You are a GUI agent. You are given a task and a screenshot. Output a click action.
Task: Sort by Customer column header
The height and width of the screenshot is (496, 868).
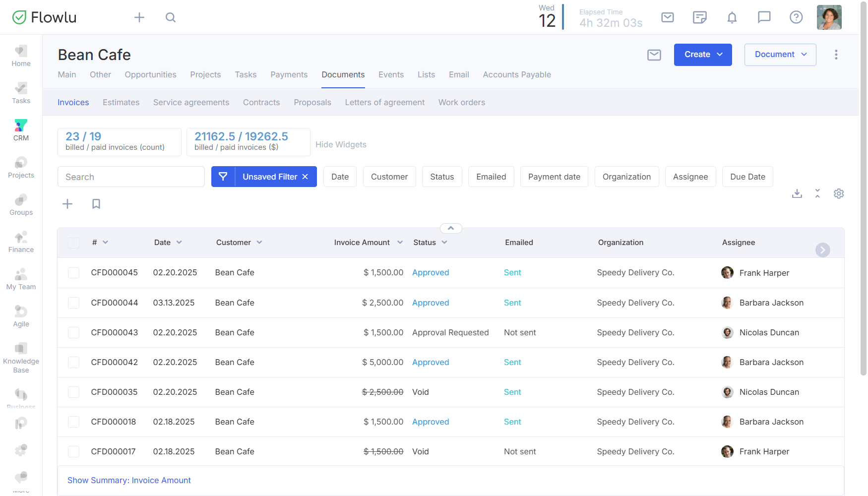(239, 243)
